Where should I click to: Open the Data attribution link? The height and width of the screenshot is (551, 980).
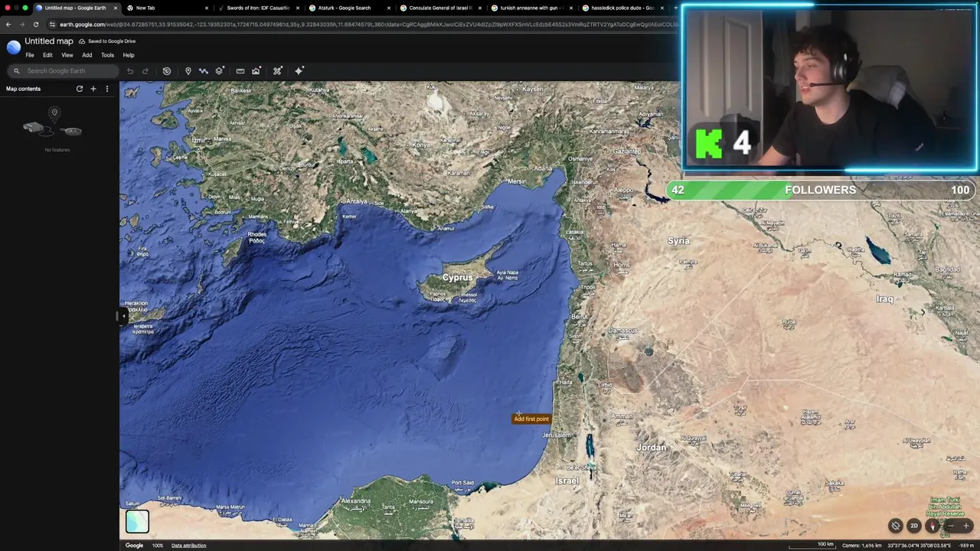click(188, 546)
